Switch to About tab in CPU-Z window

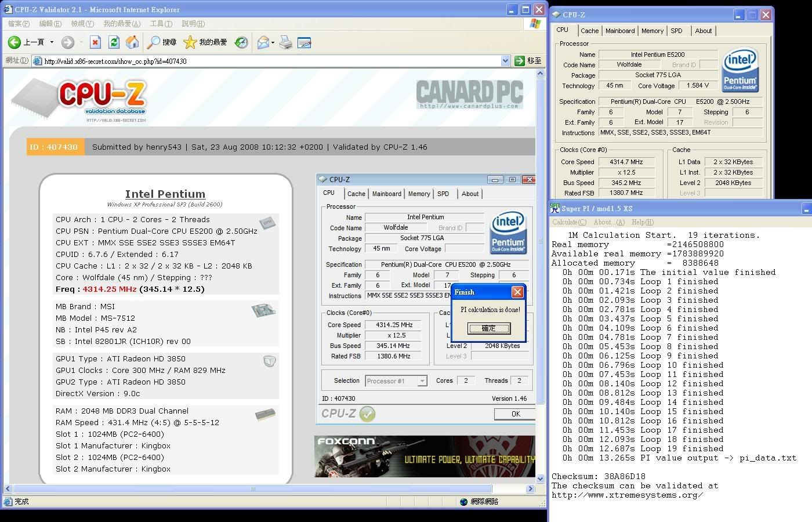(704, 31)
